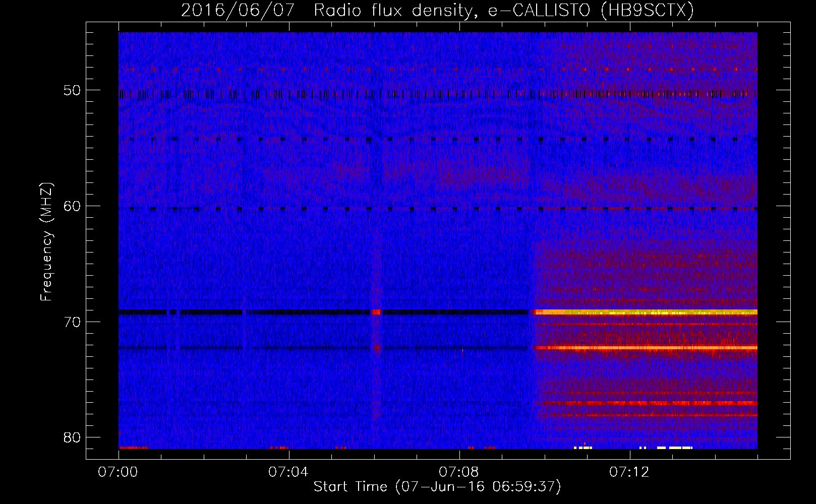Click the time tick label "07:04"
Screen dimensions: 816x504
(x=288, y=472)
